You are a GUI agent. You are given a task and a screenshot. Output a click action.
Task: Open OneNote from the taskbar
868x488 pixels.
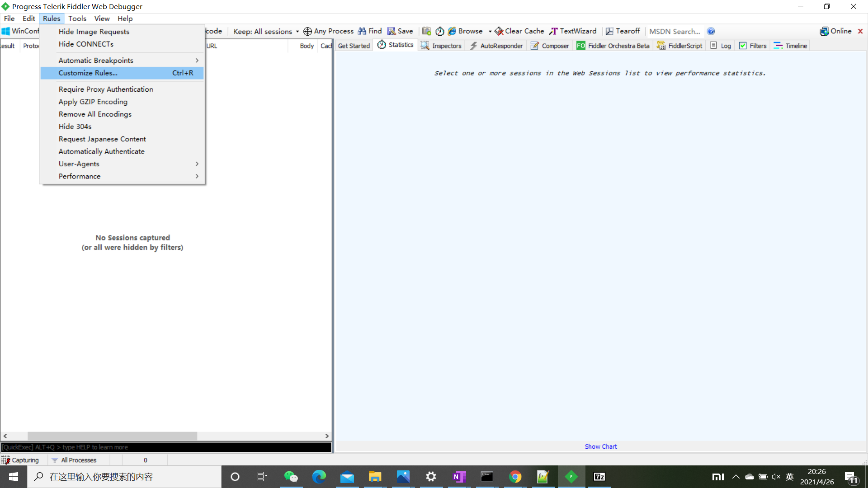pos(459,477)
